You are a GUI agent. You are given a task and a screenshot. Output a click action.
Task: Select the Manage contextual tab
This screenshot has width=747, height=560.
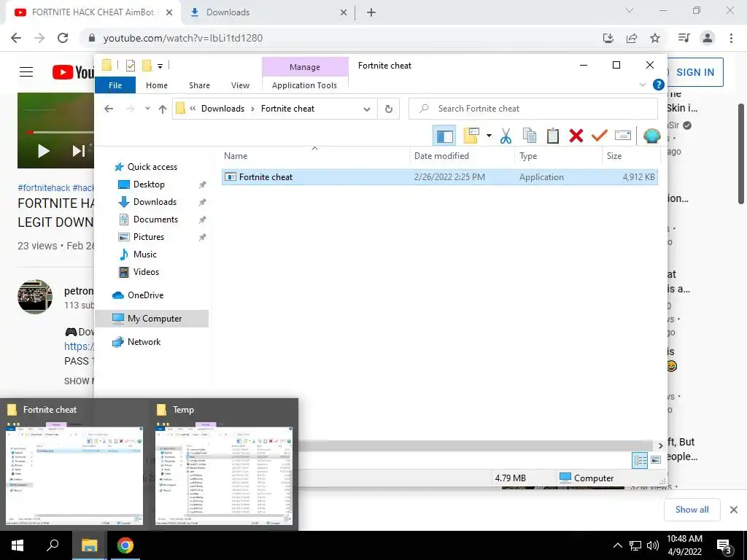(x=305, y=67)
